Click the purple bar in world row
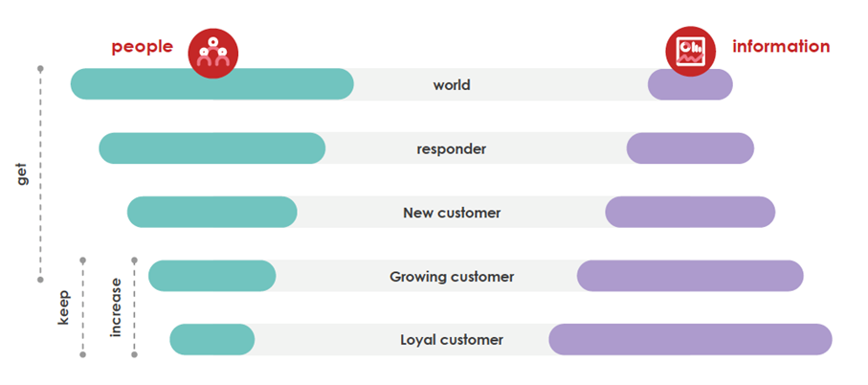This screenshot has height=385, width=868. [x=690, y=85]
